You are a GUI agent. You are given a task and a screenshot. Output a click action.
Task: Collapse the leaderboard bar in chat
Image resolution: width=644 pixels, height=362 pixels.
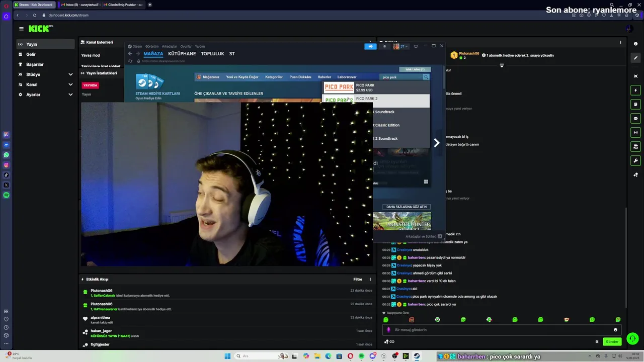502,65
